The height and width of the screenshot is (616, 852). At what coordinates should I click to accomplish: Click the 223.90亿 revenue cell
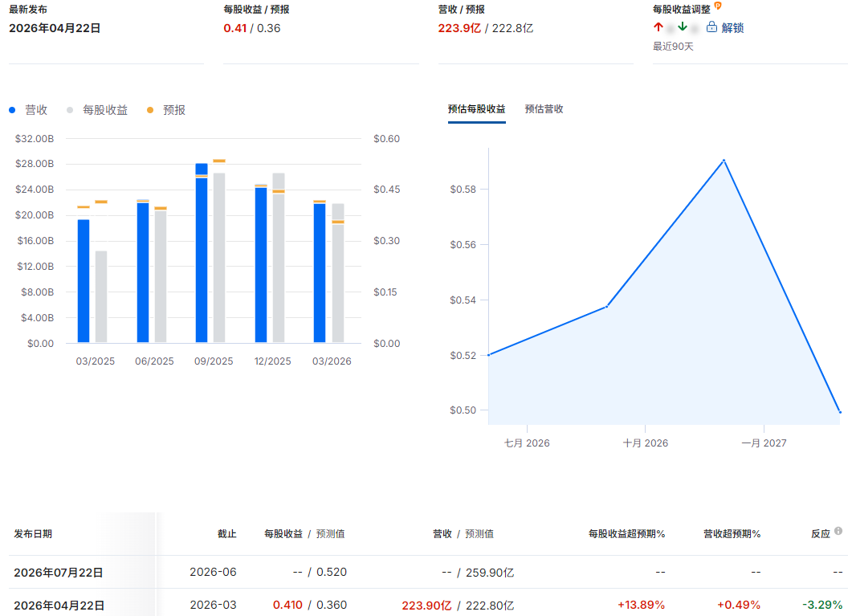pyautogui.click(x=426, y=605)
